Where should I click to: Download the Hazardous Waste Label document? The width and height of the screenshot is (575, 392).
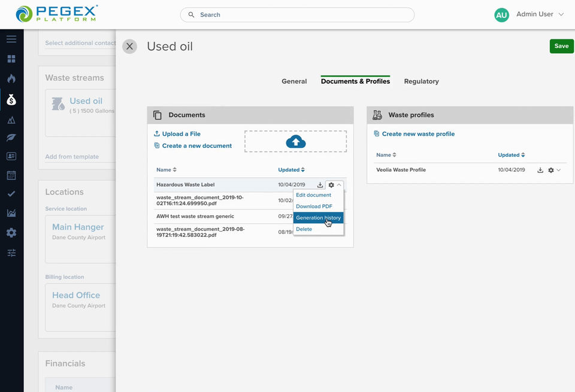(x=320, y=185)
